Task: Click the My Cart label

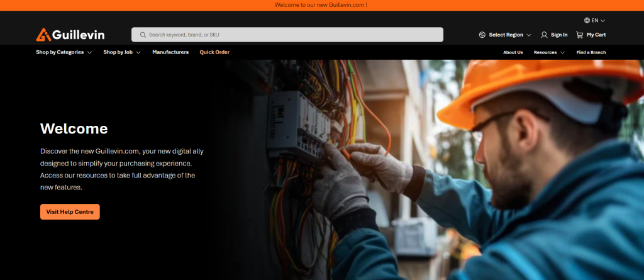Action: pos(596,35)
